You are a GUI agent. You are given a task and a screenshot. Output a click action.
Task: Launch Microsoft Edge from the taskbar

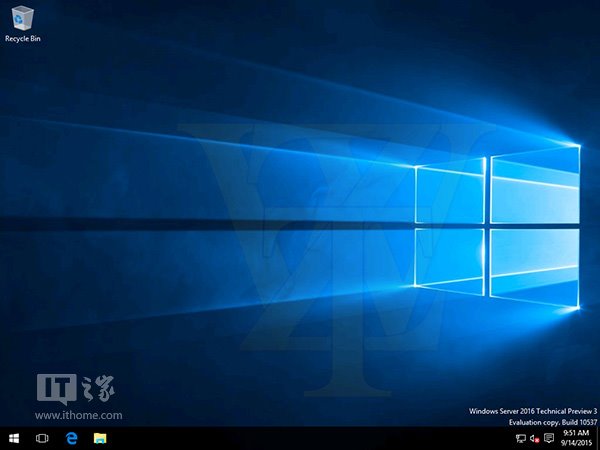(x=71, y=438)
